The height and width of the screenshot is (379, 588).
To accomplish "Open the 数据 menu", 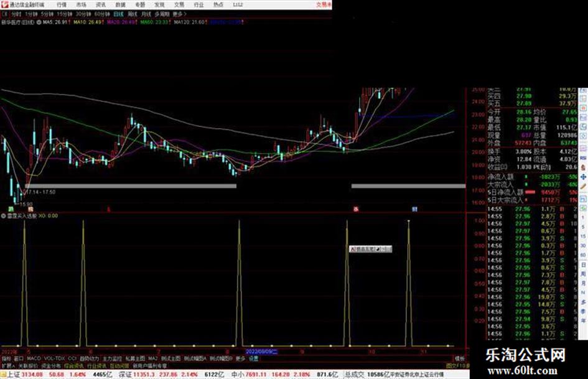I will point(120,5).
